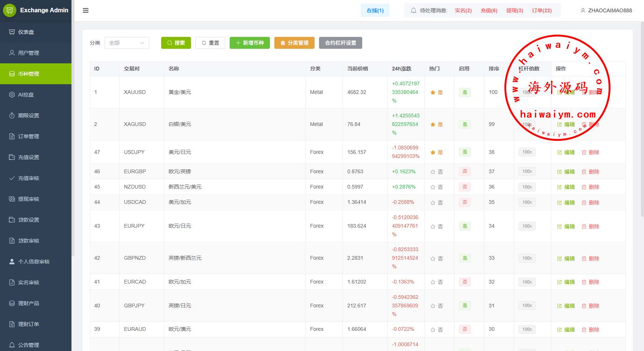Toggle the enabled tag for GBPNZD
The width and height of the screenshot is (644, 351).
click(x=465, y=258)
